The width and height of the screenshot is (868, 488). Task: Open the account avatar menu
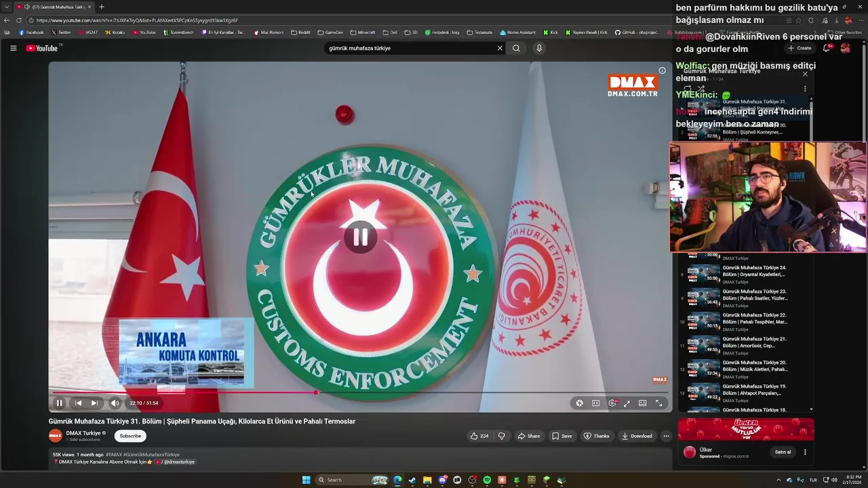pyautogui.click(x=846, y=48)
